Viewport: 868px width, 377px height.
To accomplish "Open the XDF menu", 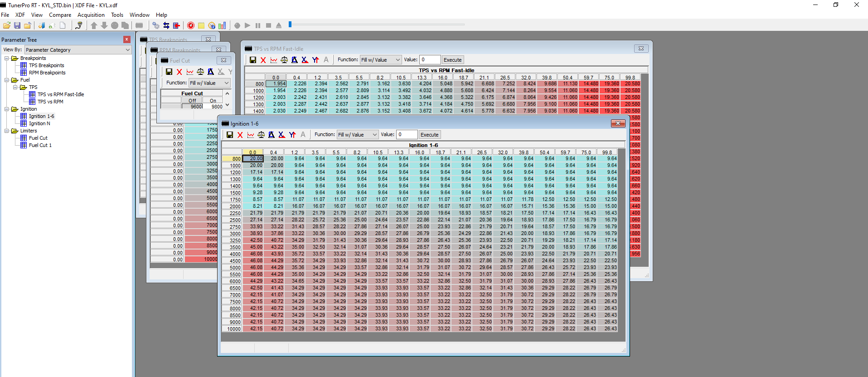I will click(20, 15).
